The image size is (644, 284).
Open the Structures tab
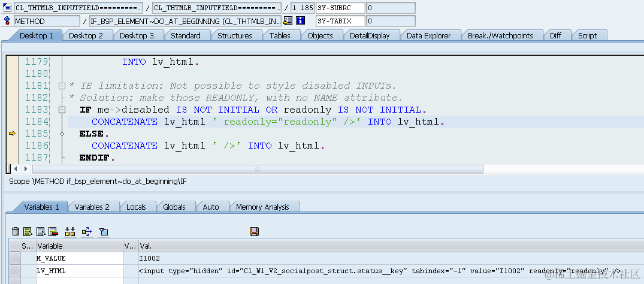234,35
